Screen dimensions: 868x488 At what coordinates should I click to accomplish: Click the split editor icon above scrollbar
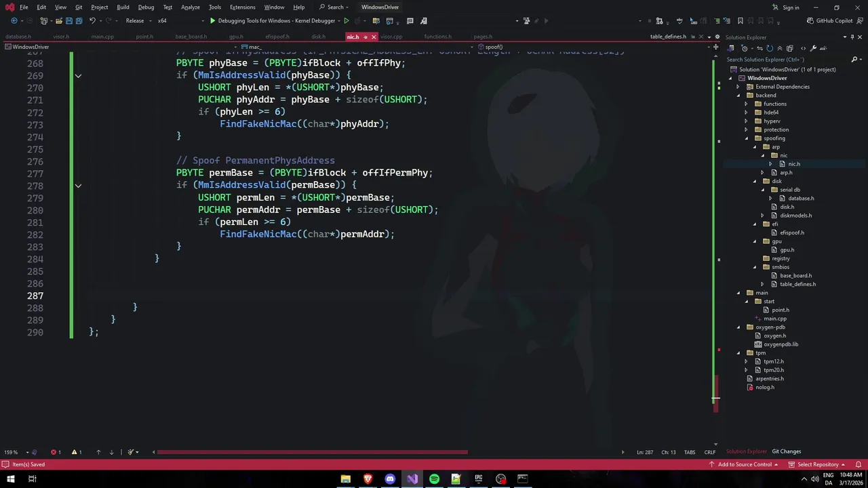pyautogui.click(x=715, y=47)
